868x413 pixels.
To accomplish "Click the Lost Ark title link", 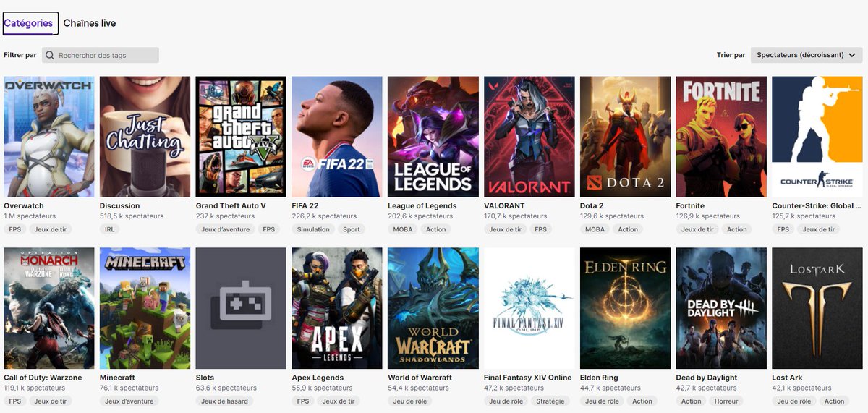I will coord(788,378).
